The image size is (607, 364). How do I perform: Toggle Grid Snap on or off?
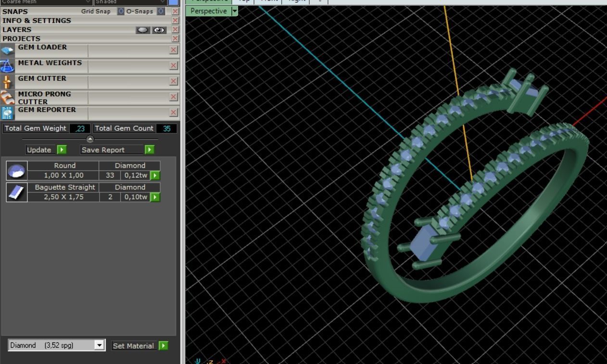point(121,11)
